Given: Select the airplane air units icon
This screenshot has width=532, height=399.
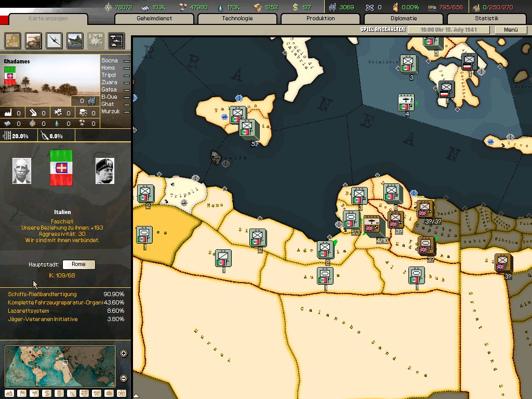Looking at the screenshot, I should point(54,41).
